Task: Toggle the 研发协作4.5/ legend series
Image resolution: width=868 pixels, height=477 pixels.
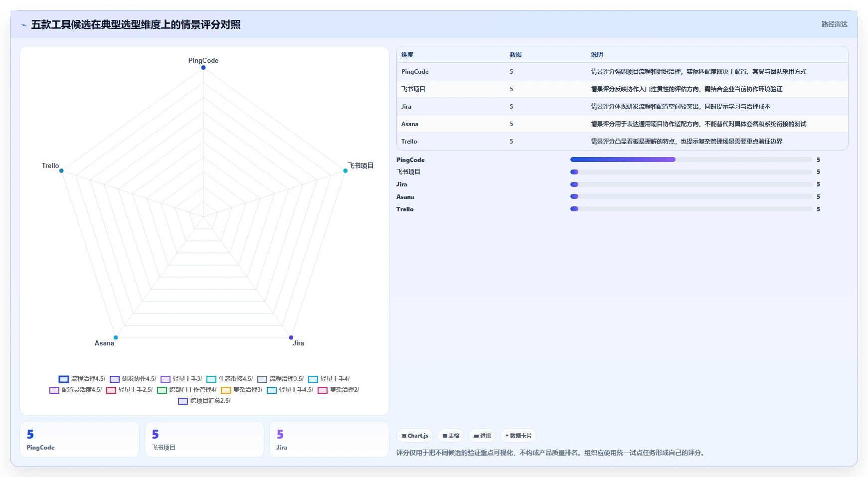Action: tap(133, 379)
